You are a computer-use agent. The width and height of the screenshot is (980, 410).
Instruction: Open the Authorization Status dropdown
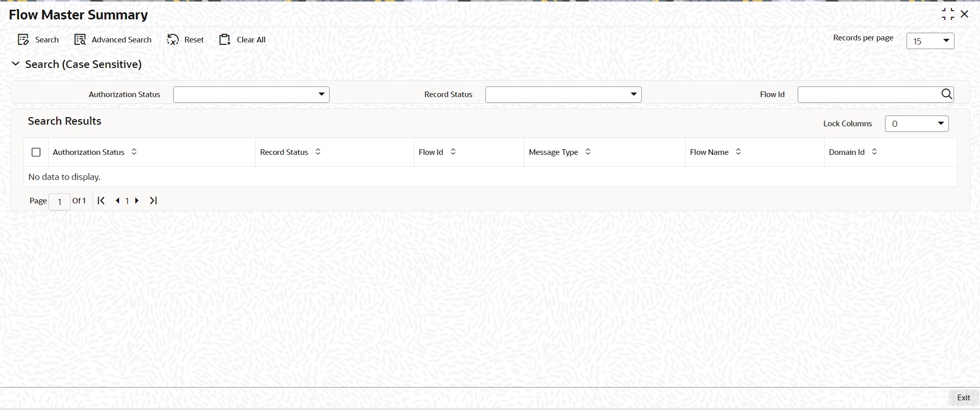[251, 95]
